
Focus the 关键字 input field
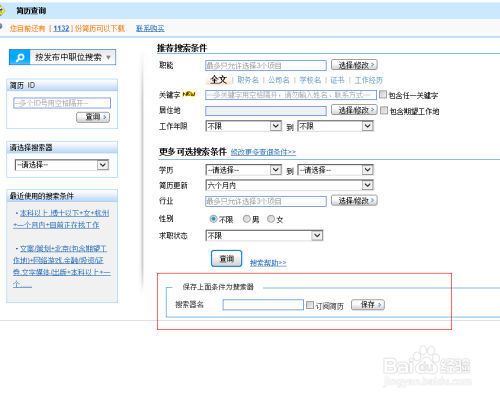(x=291, y=95)
